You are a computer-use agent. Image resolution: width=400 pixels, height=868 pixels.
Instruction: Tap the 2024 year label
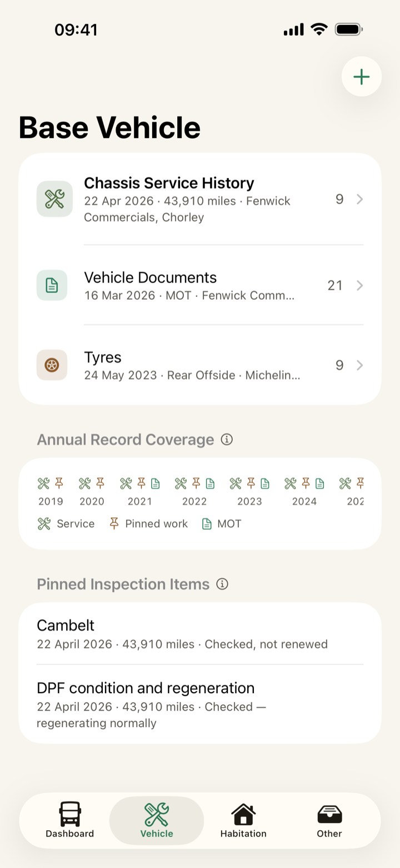(x=304, y=501)
